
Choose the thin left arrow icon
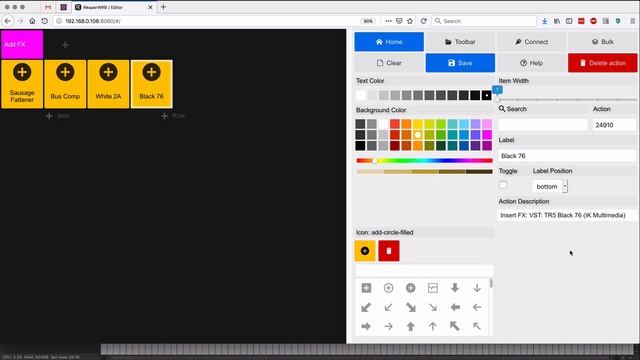click(477, 307)
